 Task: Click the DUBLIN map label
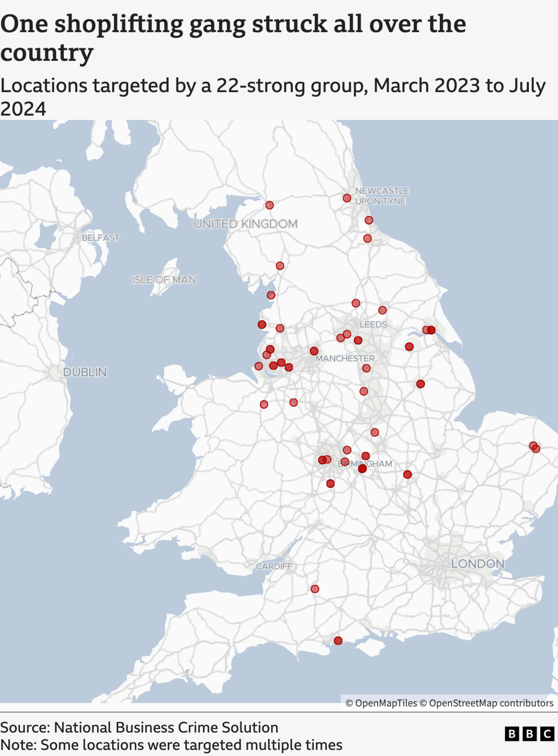coord(85,372)
